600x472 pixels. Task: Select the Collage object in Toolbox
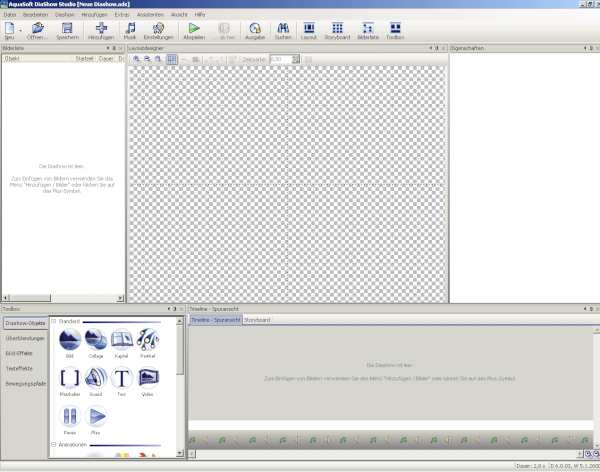click(96, 342)
